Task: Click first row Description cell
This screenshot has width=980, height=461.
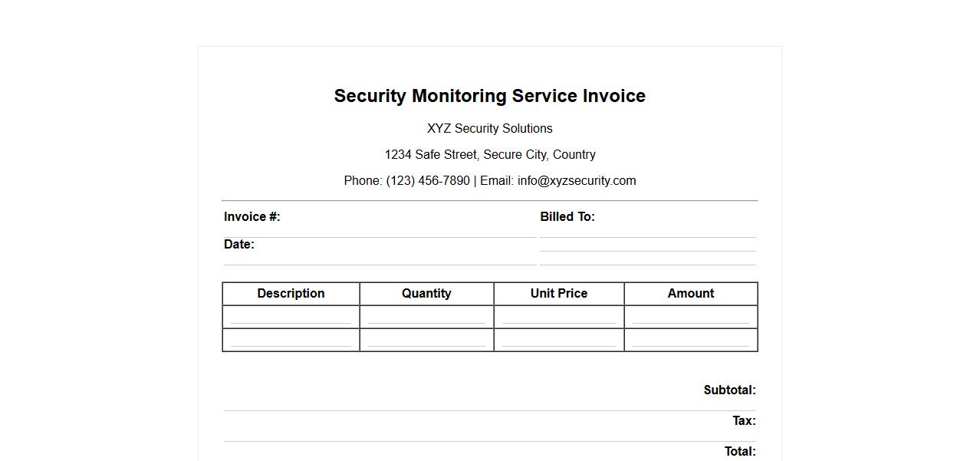Action: pos(291,316)
